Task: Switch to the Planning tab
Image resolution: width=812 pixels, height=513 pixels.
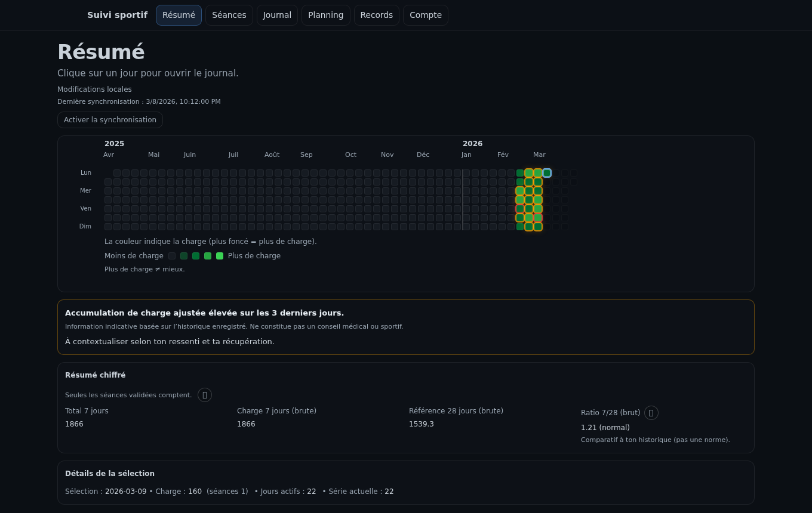Action: point(325,15)
